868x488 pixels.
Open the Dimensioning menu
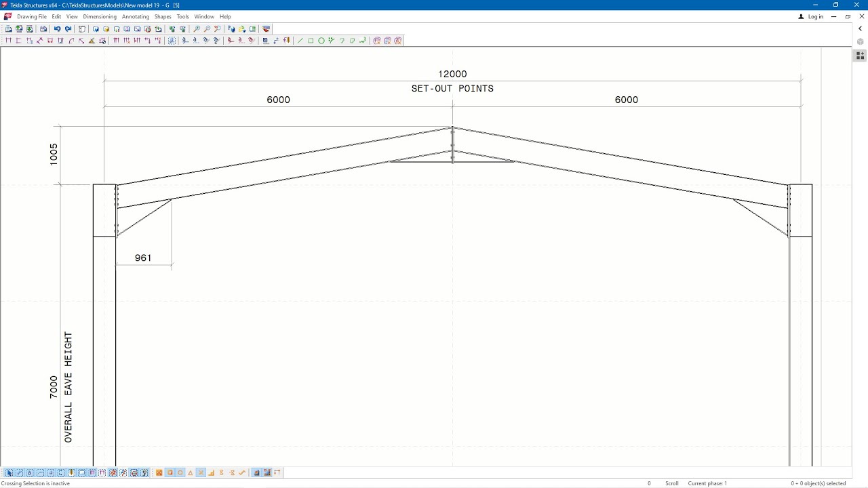pyautogui.click(x=100, y=16)
